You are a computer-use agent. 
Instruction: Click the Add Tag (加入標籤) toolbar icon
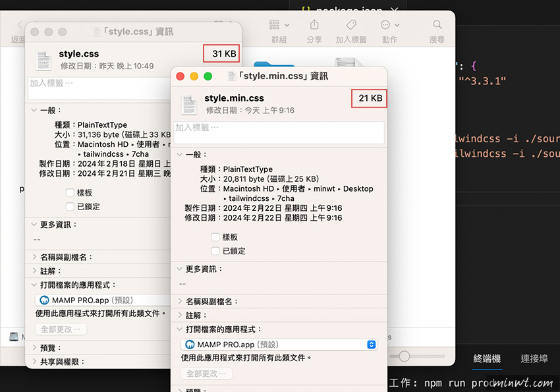351,24
